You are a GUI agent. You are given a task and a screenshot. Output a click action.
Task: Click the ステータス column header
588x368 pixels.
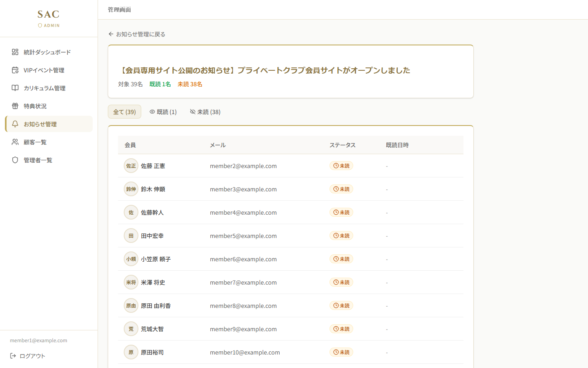tap(343, 145)
